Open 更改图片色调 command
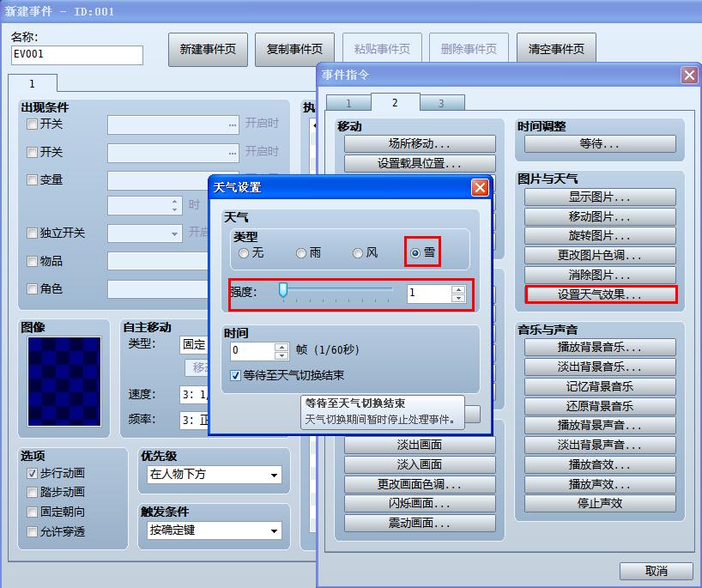This screenshot has width=702, height=588. point(600,255)
